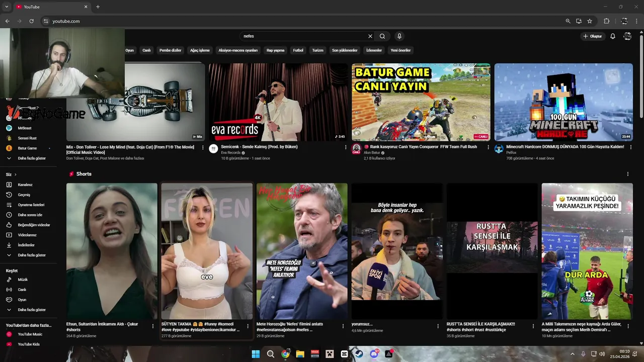Open Batur Game subscription in sidebar

[28, 148]
